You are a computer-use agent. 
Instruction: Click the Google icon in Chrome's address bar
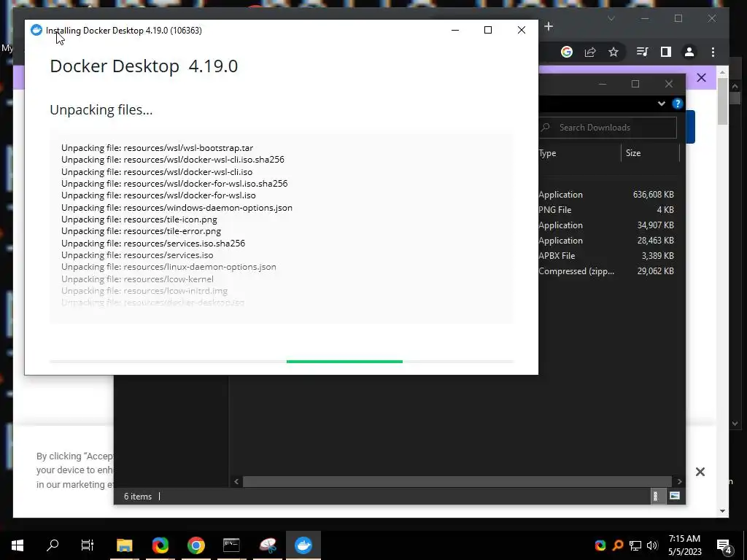(x=566, y=52)
